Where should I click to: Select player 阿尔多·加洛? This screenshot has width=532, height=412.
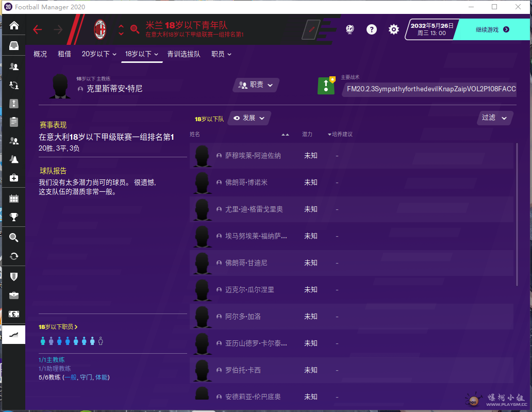pyautogui.click(x=243, y=317)
